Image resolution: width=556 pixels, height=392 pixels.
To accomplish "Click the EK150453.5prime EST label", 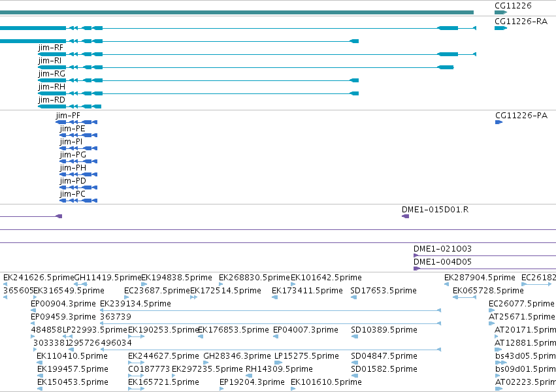I will coord(73,382).
